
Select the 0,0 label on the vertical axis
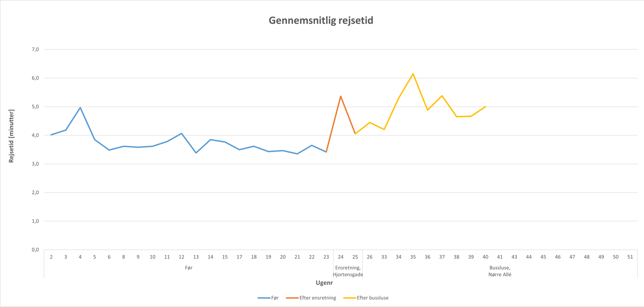[x=35, y=250]
